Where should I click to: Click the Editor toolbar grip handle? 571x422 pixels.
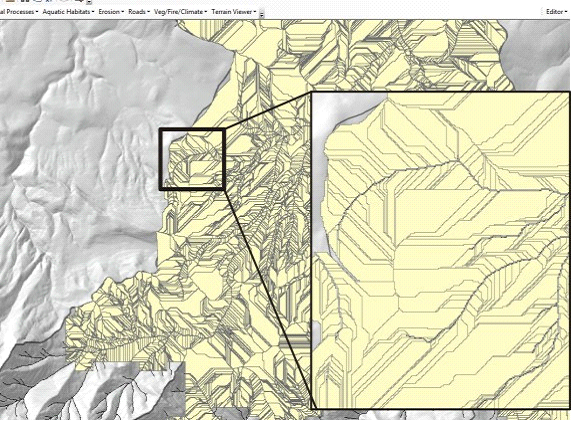point(542,12)
